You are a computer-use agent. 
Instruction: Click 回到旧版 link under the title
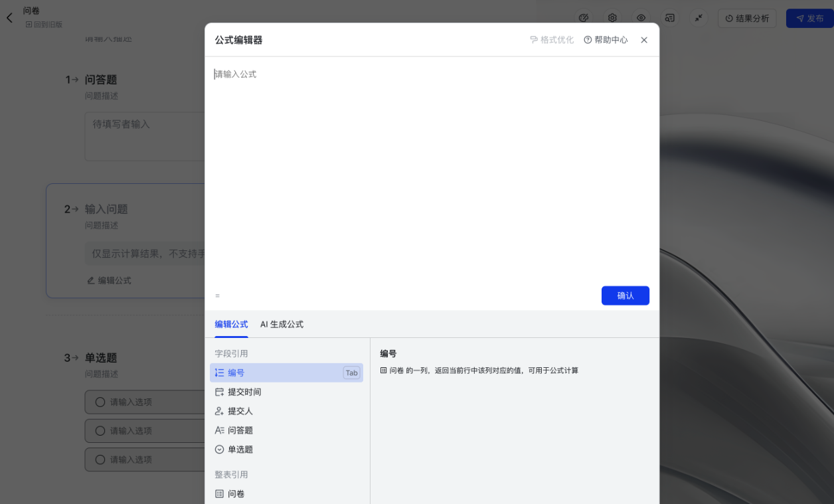pyautogui.click(x=44, y=25)
